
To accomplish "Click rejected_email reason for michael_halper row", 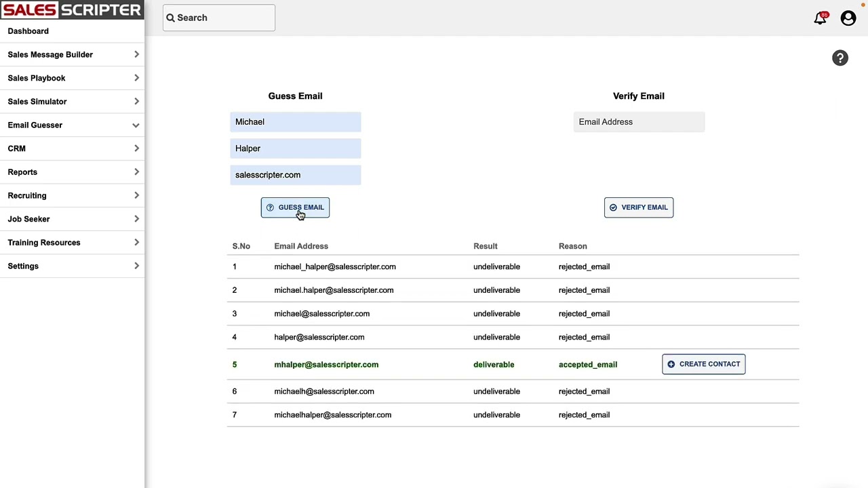I will tap(584, 266).
